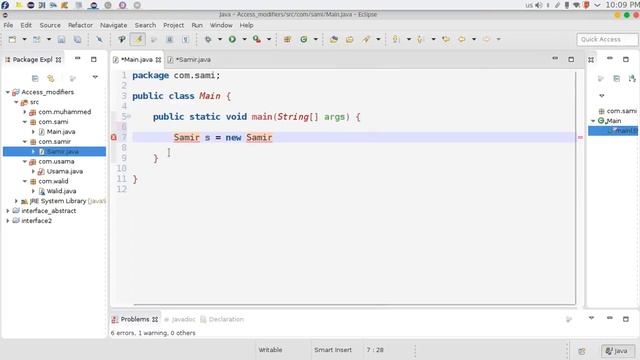Click the error marker on line 7
640x360 pixels.
pyautogui.click(x=114, y=138)
